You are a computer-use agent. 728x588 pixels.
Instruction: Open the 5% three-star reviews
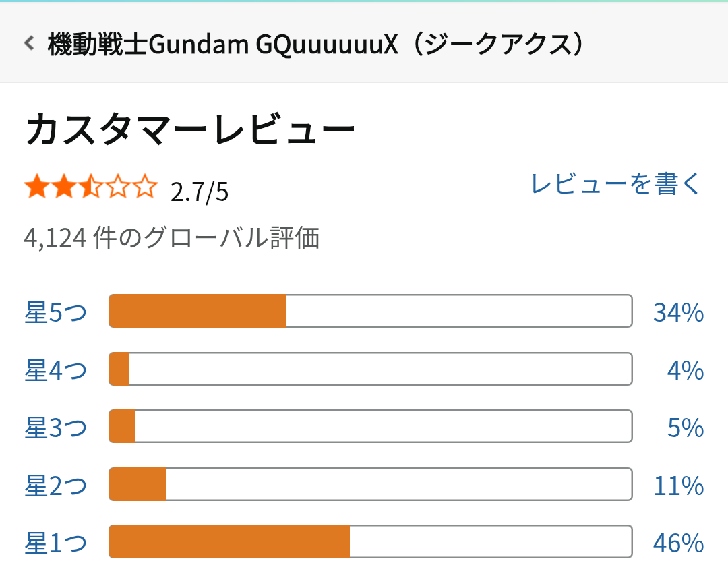coord(686,428)
